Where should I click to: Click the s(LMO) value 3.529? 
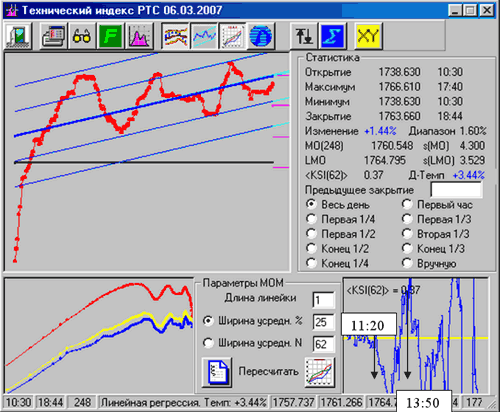coord(472,160)
